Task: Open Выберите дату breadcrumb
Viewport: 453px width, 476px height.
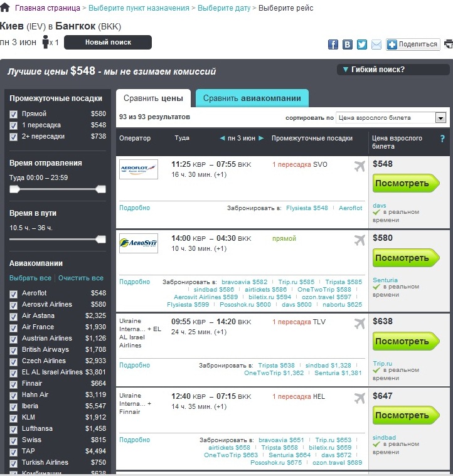Action: click(224, 8)
